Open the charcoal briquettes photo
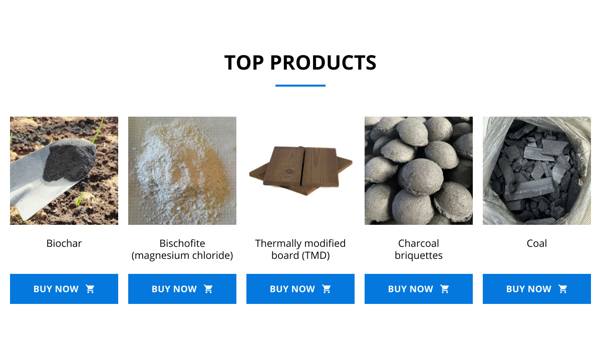Screen dimensions: 601x364 tap(419, 171)
